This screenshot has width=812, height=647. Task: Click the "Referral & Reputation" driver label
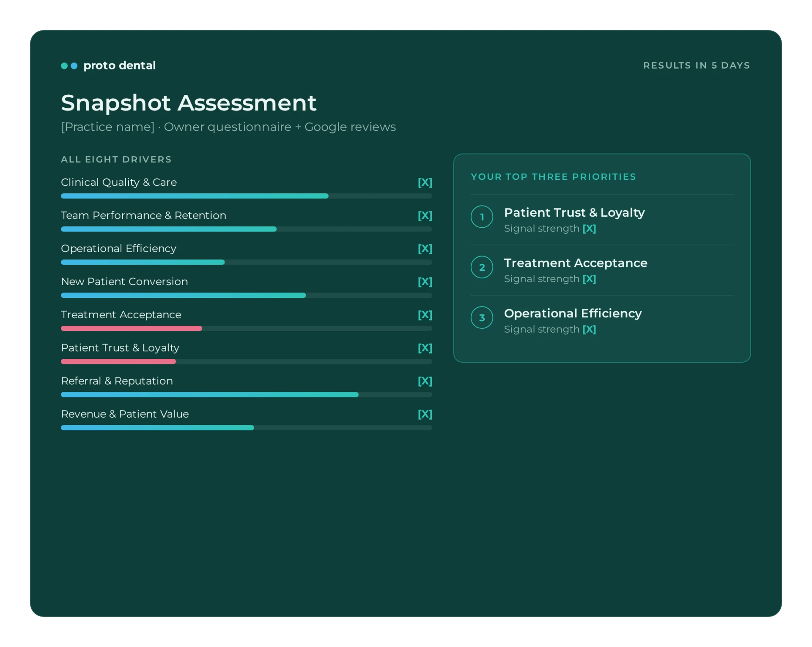[x=117, y=381]
